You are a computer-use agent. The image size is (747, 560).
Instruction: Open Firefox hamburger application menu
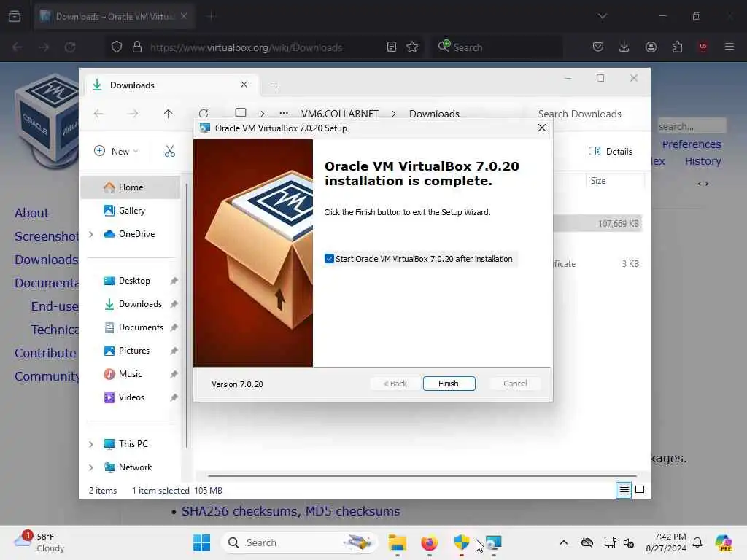point(729,47)
